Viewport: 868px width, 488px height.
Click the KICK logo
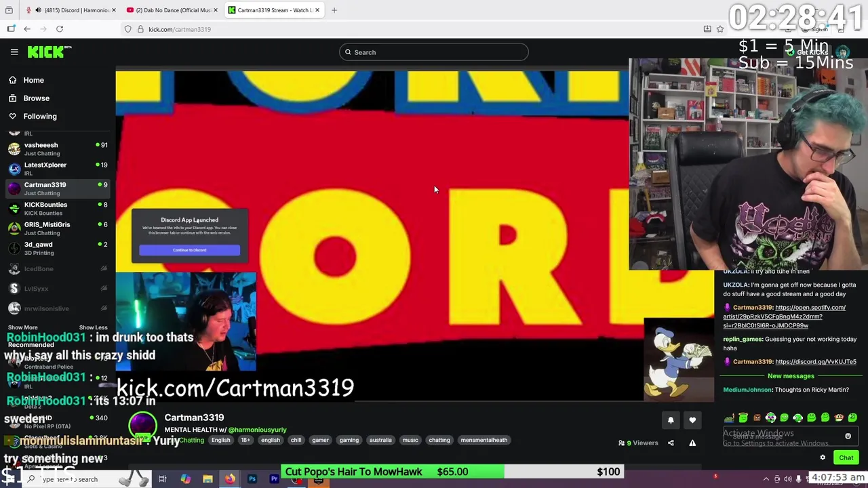pyautogui.click(x=49, y=52)
